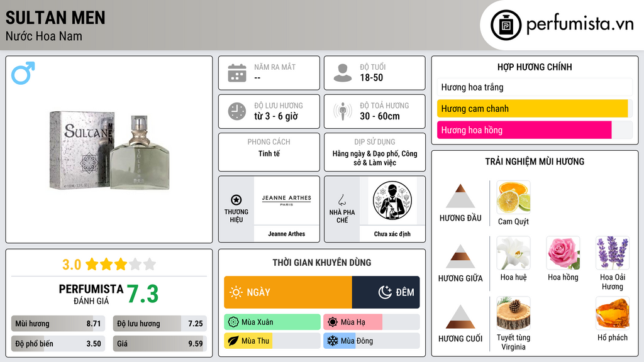Click the perfumista.vn bottle logo icon

coord(506,25)
